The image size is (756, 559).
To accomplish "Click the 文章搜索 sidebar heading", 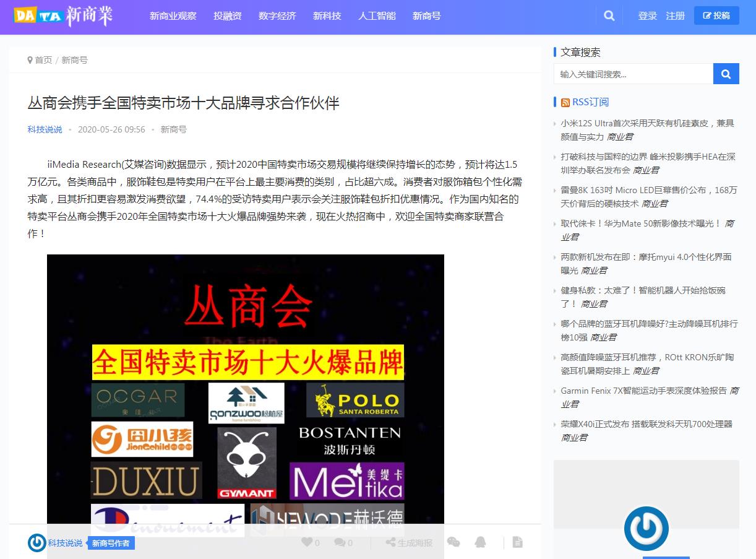I will 580,52.
